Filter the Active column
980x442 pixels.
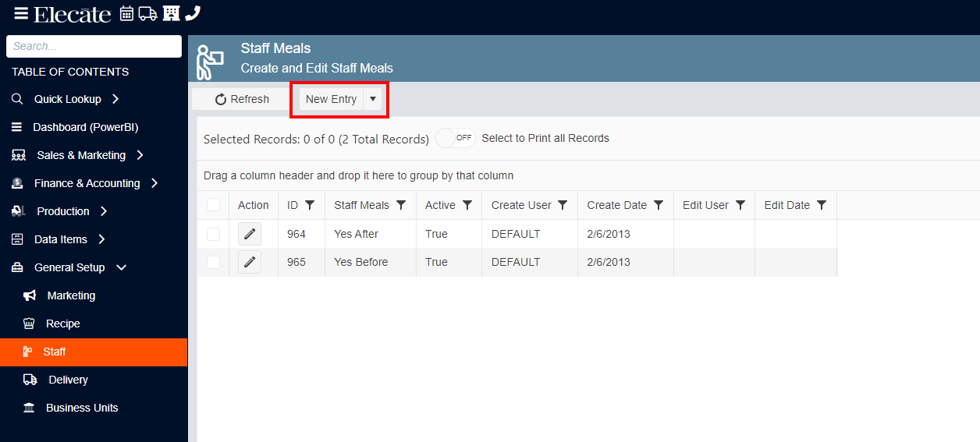click(x=467, y=205)
